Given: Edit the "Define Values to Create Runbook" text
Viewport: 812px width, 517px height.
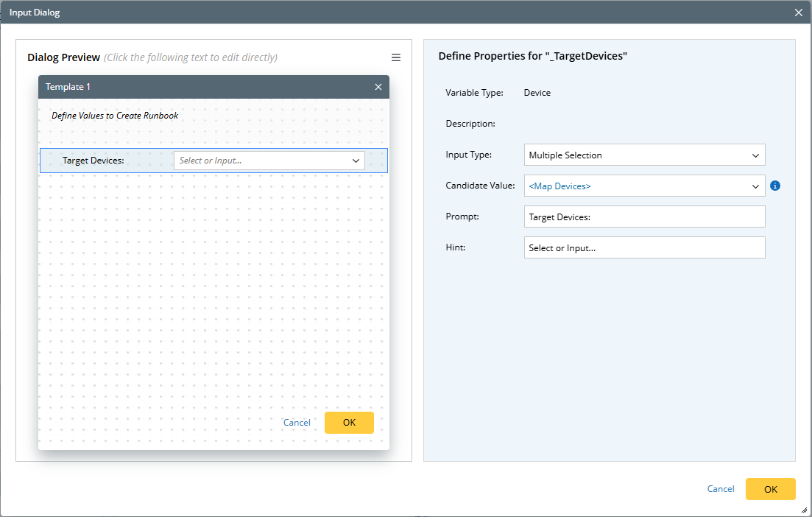Looking at the screenshot, I should tap(115, 116).
